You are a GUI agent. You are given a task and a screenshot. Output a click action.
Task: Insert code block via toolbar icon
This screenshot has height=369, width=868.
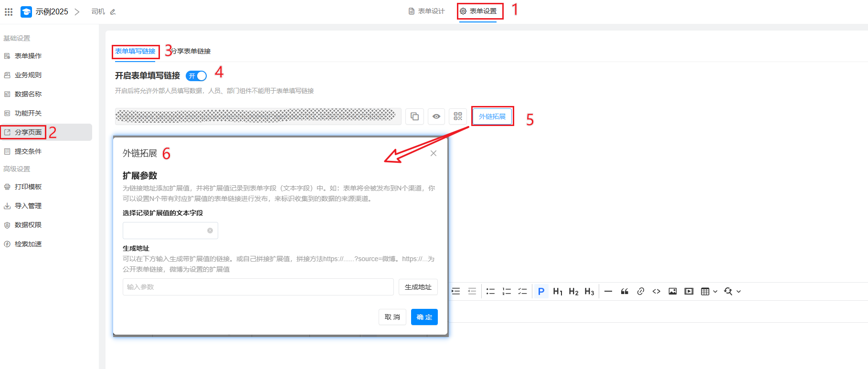(x=656, y=291)
